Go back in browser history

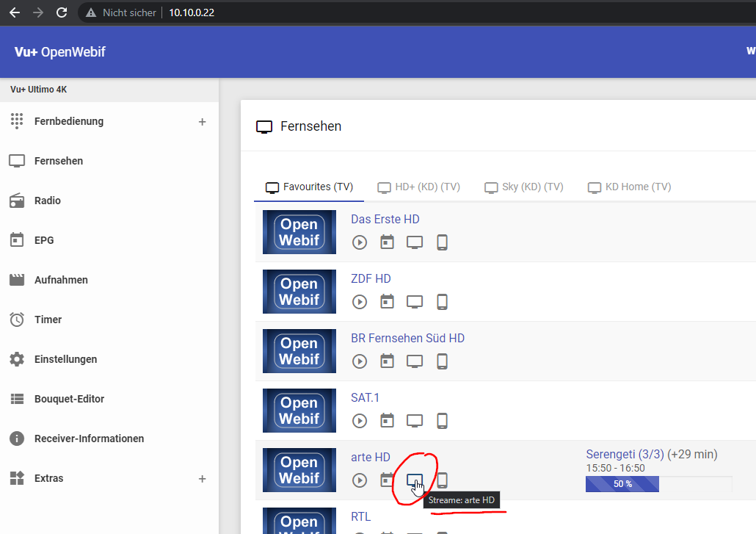click(15, 12)
